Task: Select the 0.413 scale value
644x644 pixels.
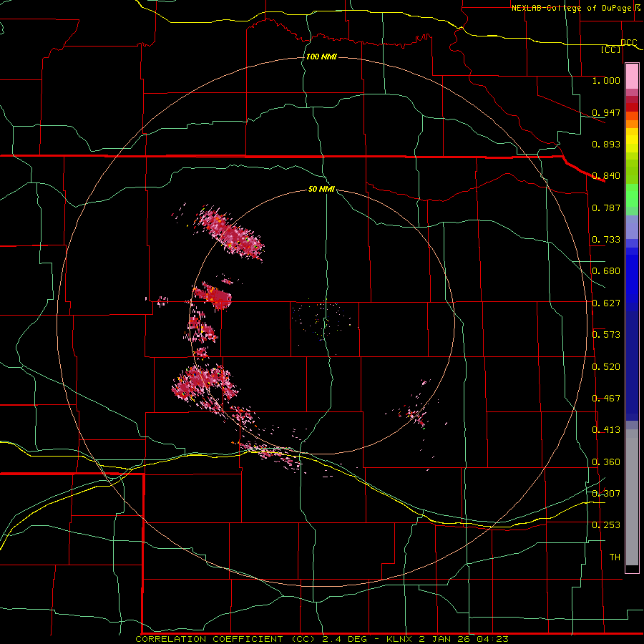Action: tap(606, 430)
